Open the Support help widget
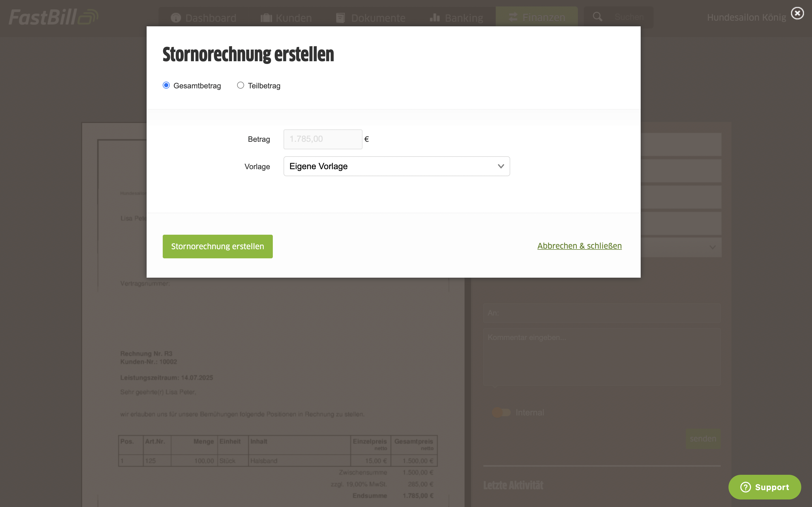Screen dimensions: 812x507 point(764,487)
